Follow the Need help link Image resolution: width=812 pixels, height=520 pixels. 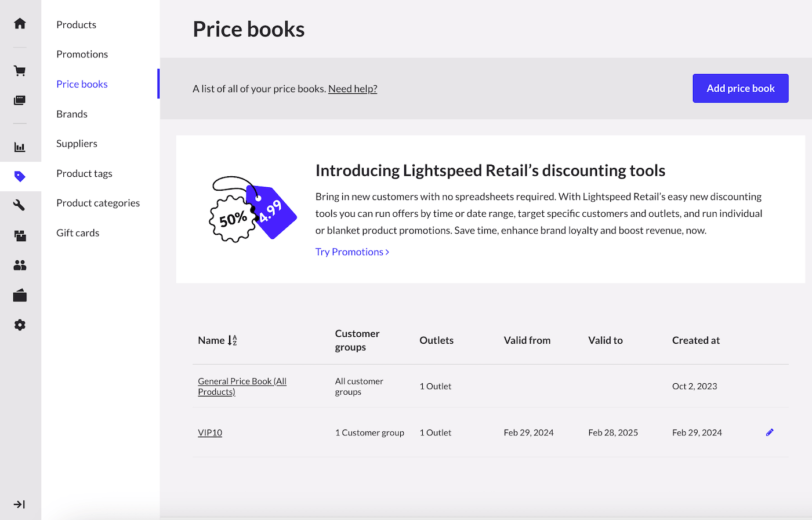[352, 88]
